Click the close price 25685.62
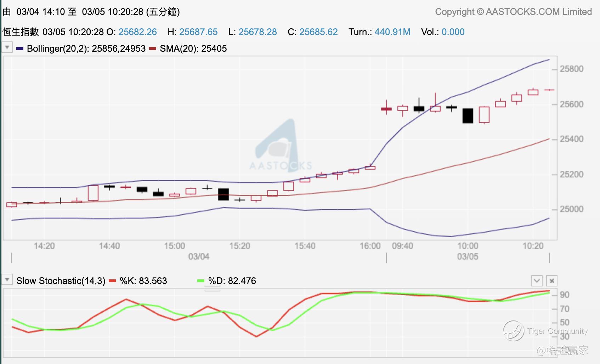 pos(318,32)
